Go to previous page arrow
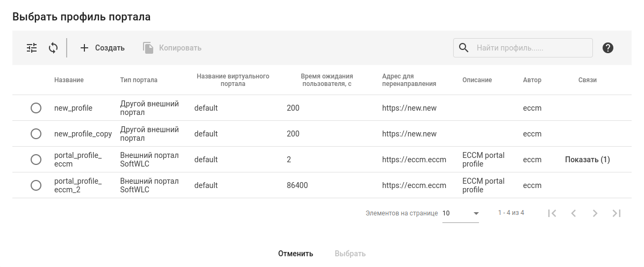The image size is (644, 267). pos(574,213)
